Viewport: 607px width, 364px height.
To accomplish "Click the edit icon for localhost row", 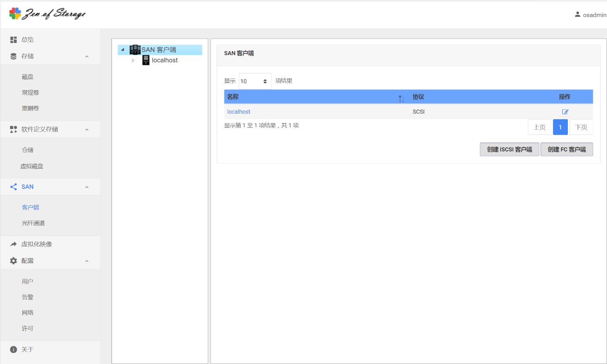I will [565, 112].
